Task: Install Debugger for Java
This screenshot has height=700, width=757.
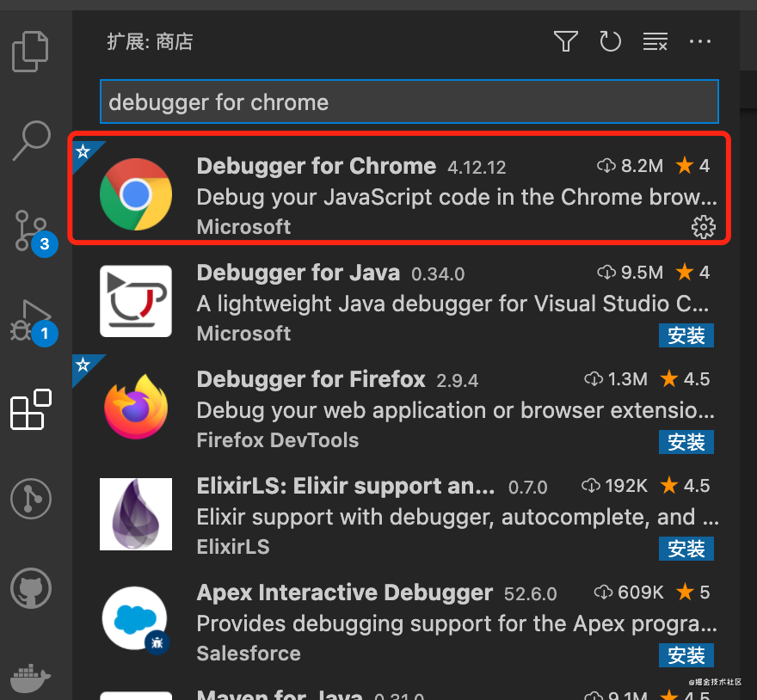Action: [686, 335]
